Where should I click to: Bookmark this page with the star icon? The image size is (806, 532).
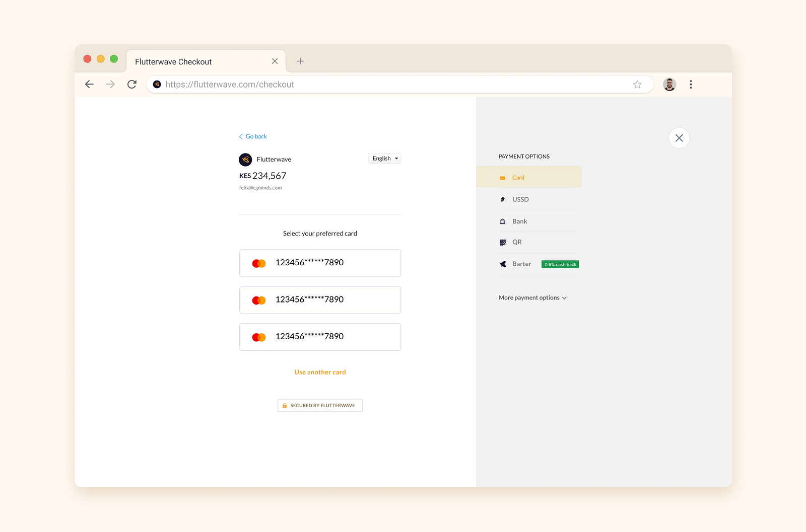tap(637, 85)
